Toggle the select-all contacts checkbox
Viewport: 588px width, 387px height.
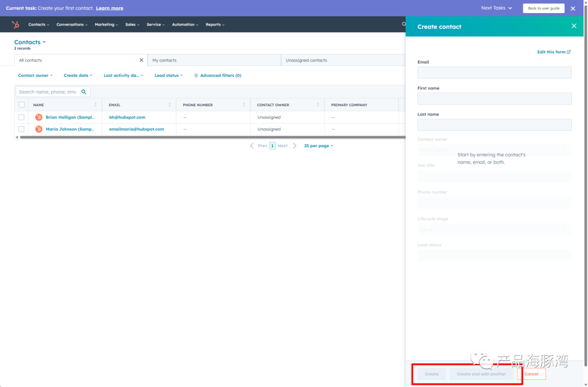point(21,105)
